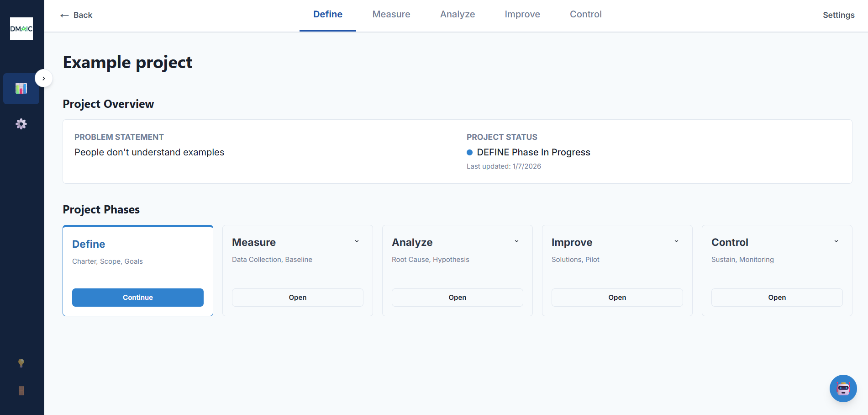868x415 pixels.
Task: Open Settings from the top right
Action: 838,15
